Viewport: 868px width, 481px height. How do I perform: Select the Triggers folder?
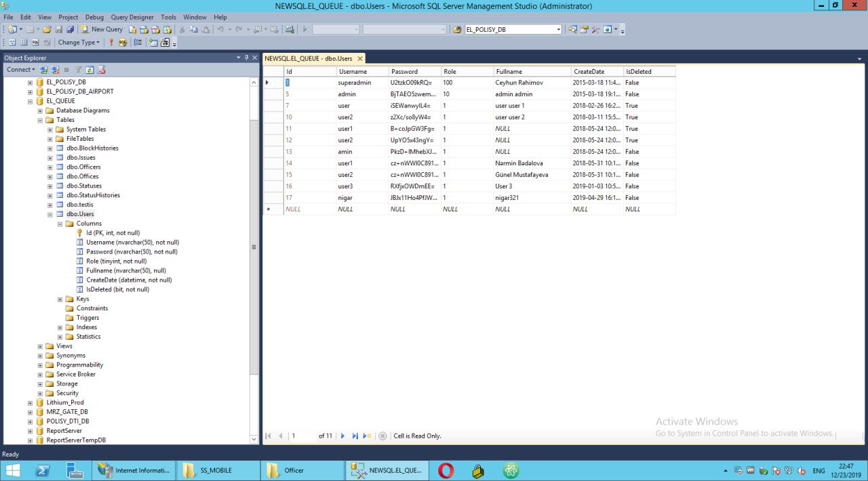[87, 318]
